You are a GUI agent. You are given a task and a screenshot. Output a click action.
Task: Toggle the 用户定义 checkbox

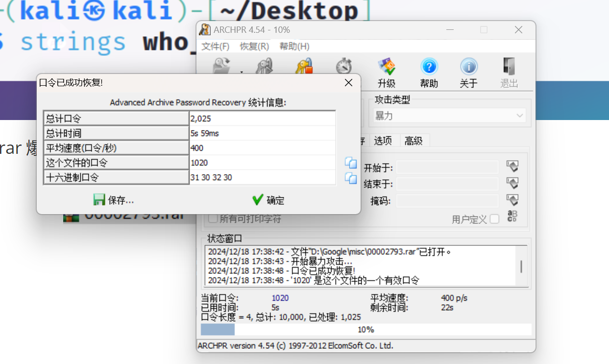(494, 219)
